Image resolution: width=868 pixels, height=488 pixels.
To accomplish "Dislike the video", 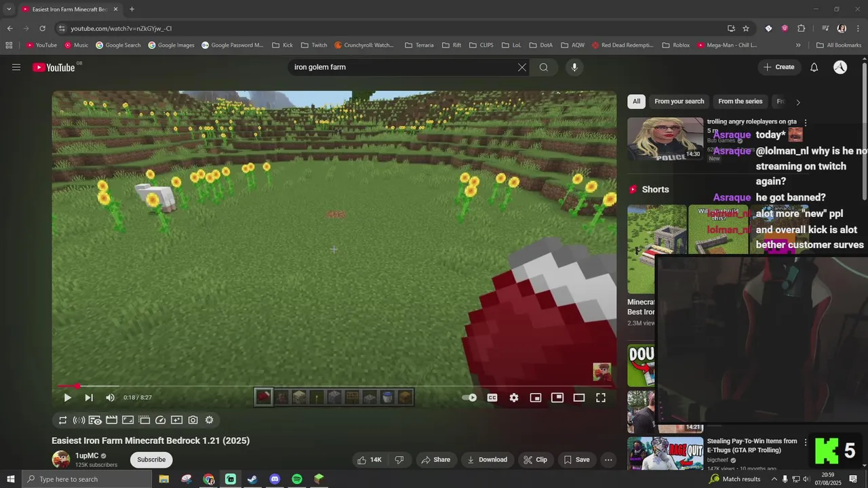I will pos(399,460).
